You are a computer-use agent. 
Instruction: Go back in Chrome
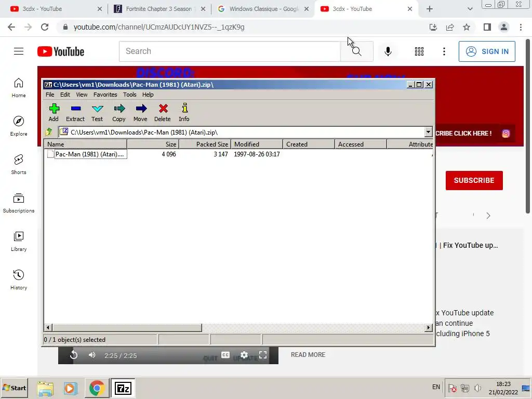(11, 27)
